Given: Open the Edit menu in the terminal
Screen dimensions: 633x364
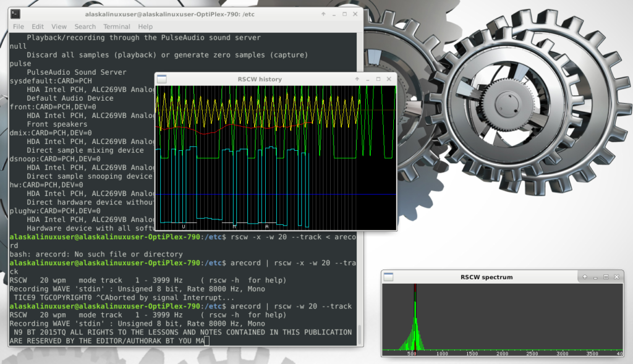Looking at the screenshot, I should click(x=38, y=27).
